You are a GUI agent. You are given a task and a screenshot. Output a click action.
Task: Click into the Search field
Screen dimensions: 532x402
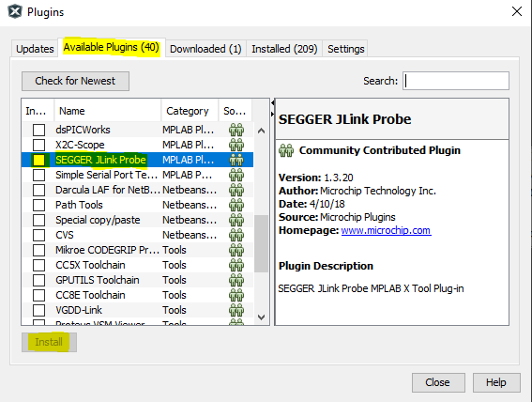click(456, 81)
